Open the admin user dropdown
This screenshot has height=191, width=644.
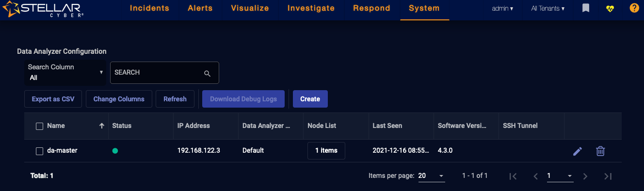click(x=502, y=8)
